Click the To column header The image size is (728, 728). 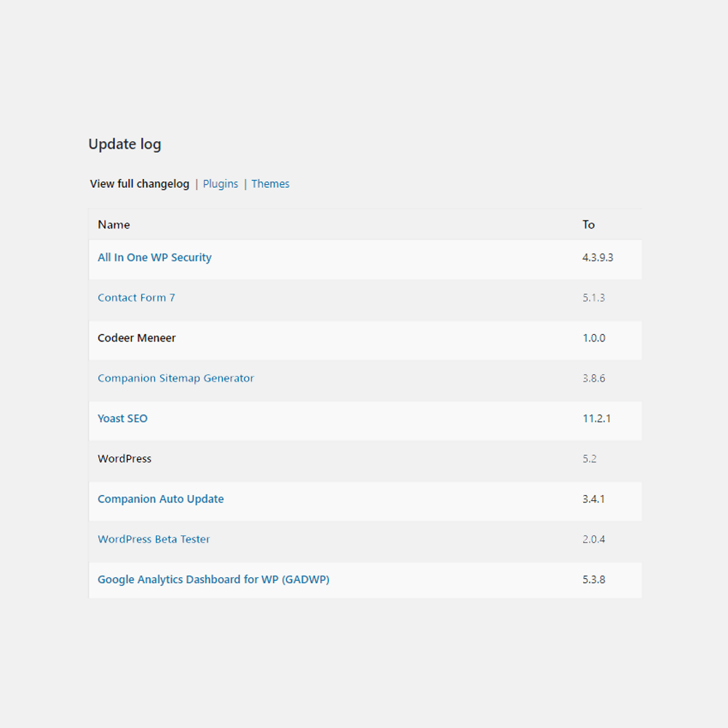coord(588,225)
